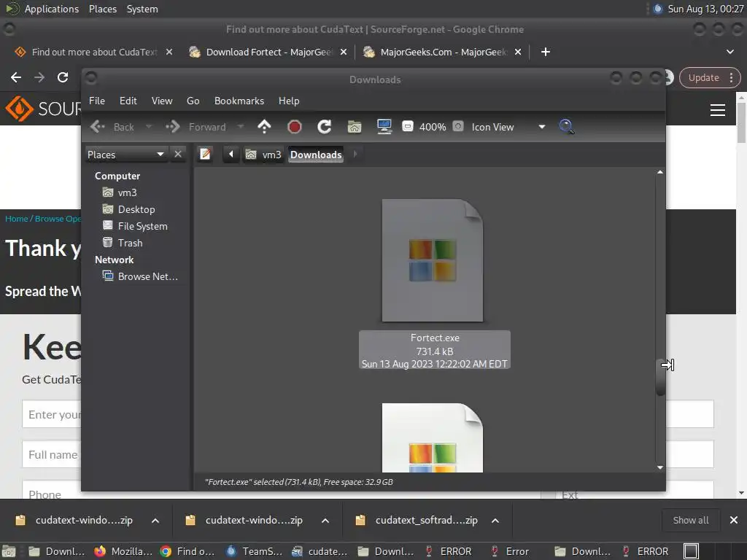Open Bookmarks menu in Downloads window

click(x=239, y=101)
